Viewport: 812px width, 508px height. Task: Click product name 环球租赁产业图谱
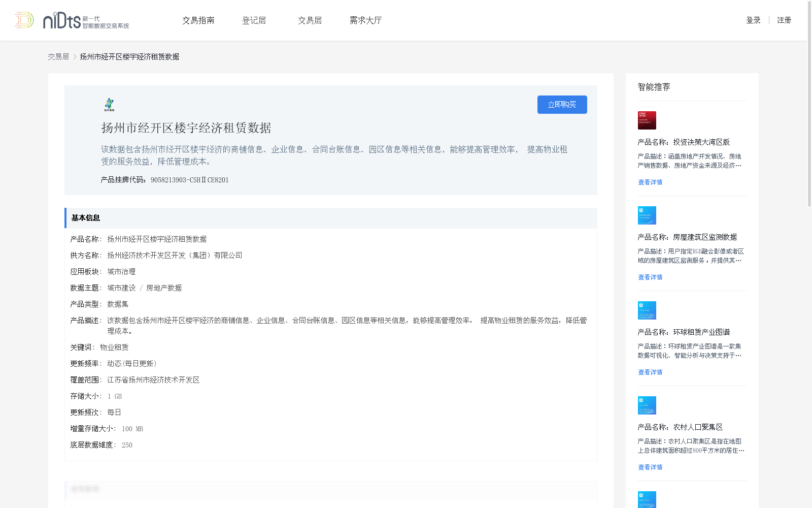[701, 332]
